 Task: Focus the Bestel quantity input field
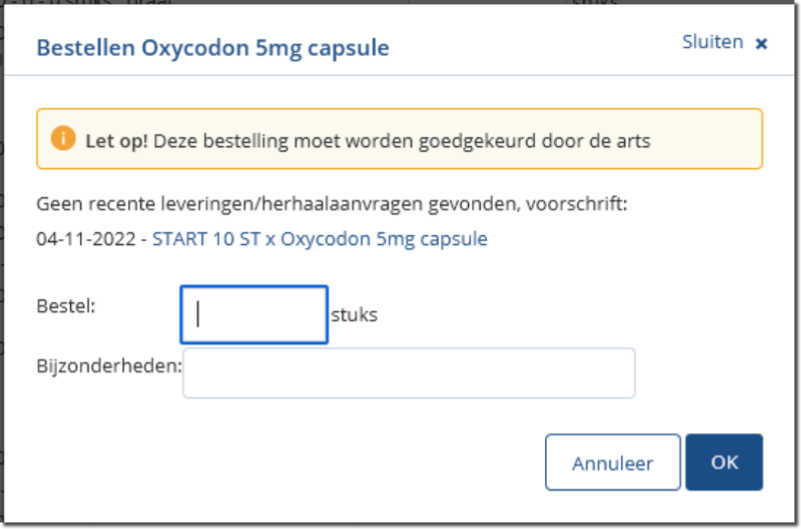(254, 315)
